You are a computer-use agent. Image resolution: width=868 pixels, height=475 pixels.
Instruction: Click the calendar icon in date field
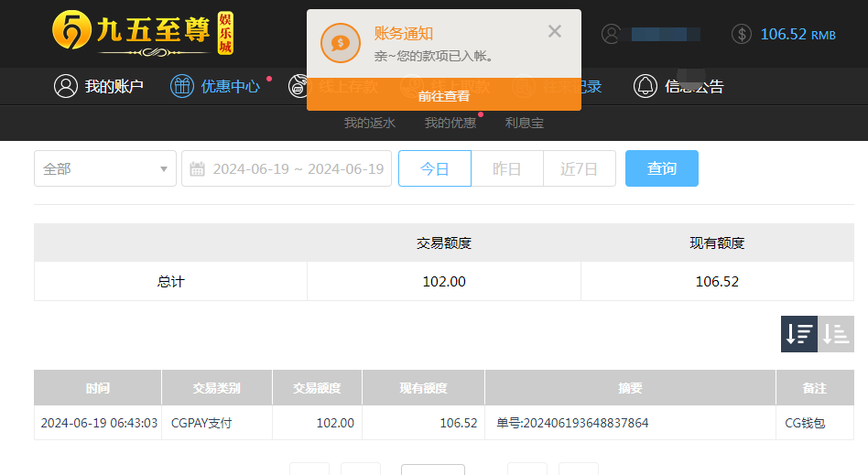(197, 169)
